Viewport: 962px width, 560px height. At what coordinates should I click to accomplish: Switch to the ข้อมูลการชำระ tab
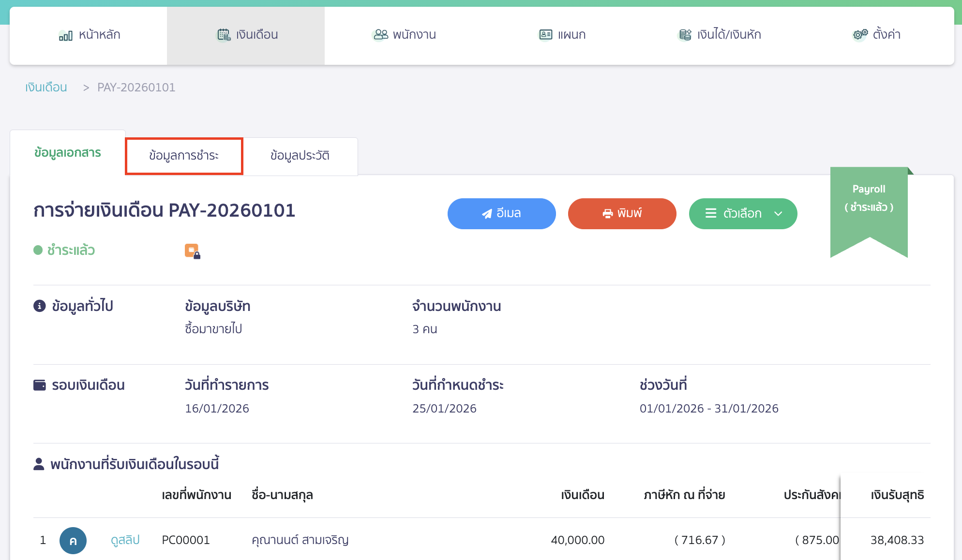click(184, 156)
